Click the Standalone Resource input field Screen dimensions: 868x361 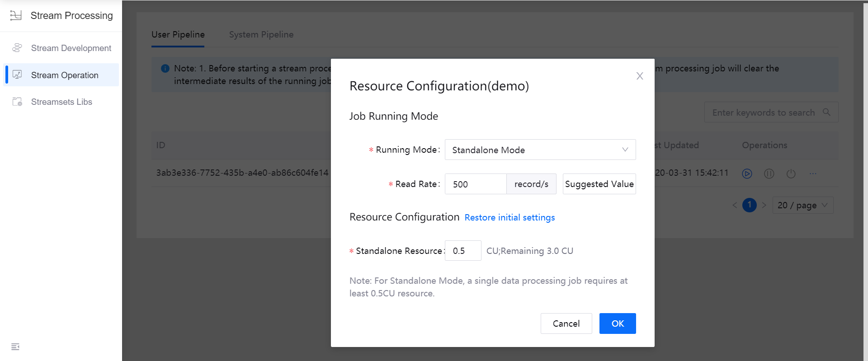(463, 251)
